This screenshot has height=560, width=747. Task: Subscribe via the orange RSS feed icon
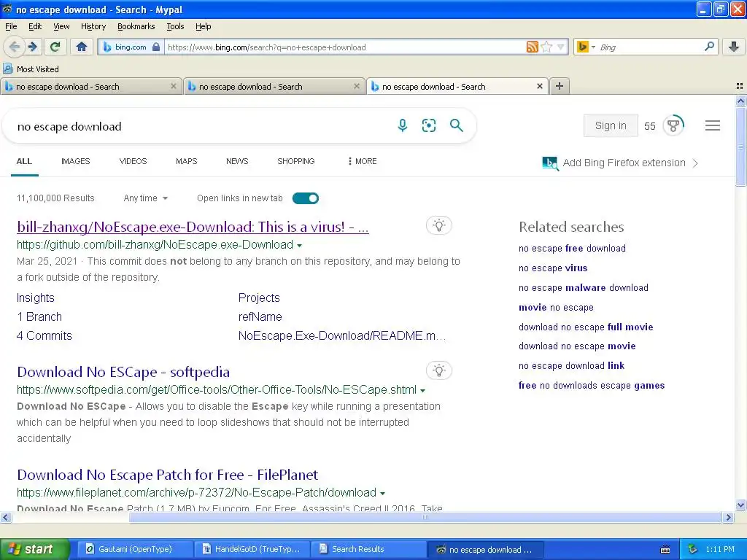532,47
